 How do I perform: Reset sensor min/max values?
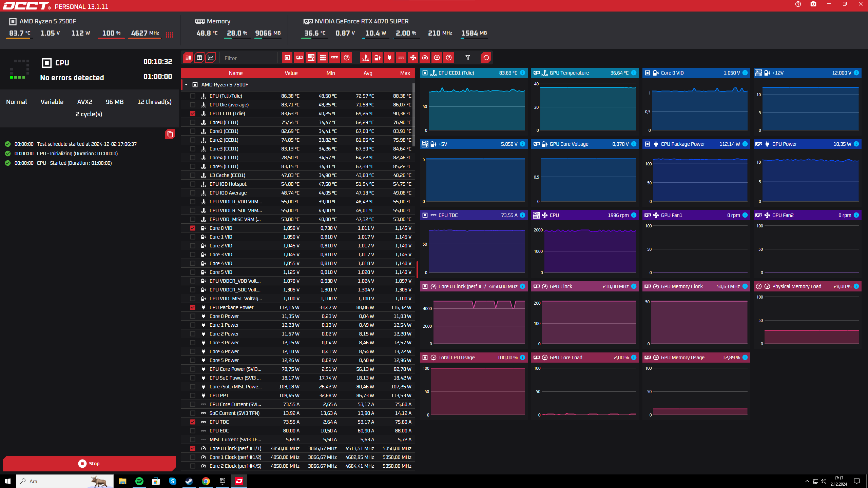486,58
